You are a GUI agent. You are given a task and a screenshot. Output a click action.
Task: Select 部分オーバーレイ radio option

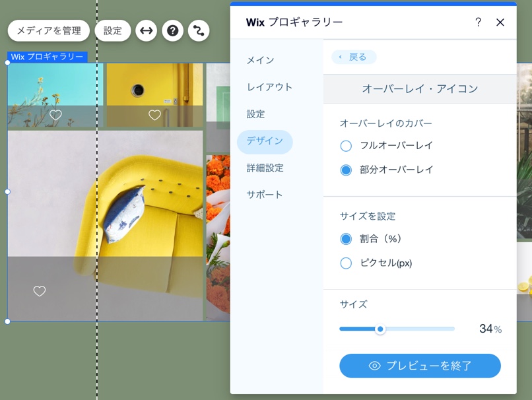pyautogui.click(x=346, y=170)
